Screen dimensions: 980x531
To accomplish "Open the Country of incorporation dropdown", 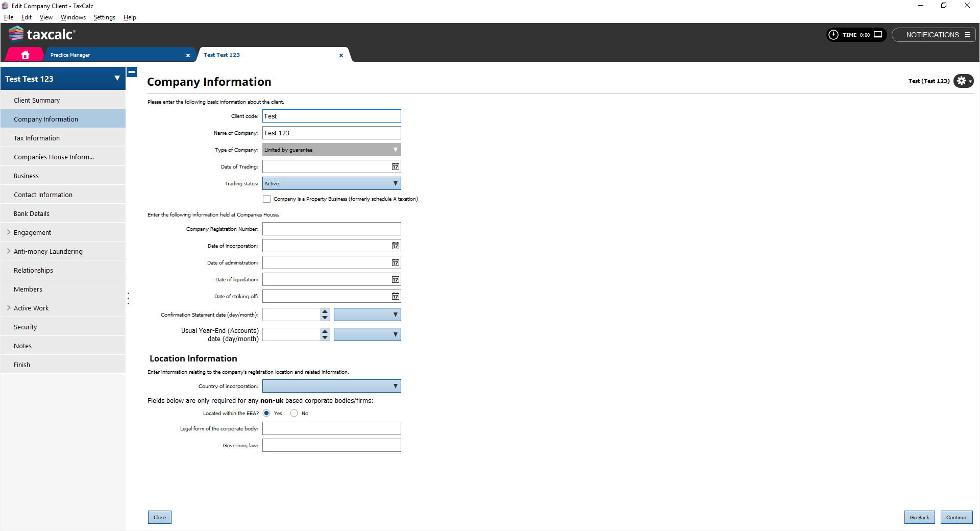I will (331, 387).
